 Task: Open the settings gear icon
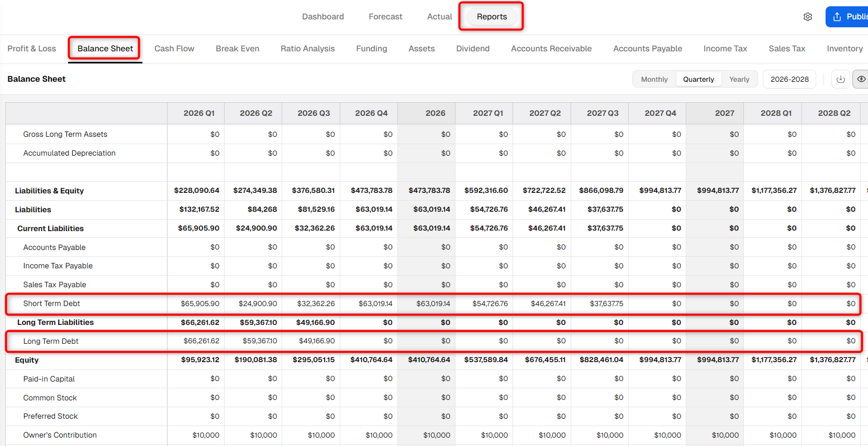808,17
